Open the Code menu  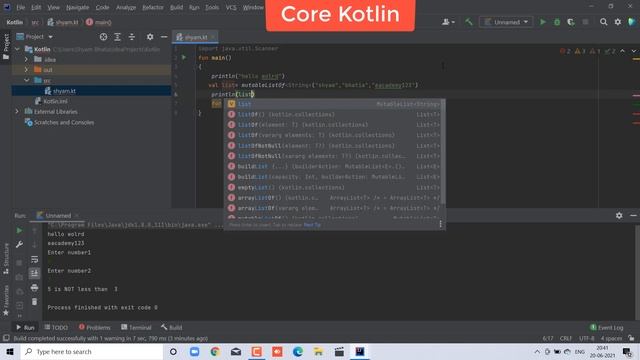pyautogui.click(x=102, y=7)
